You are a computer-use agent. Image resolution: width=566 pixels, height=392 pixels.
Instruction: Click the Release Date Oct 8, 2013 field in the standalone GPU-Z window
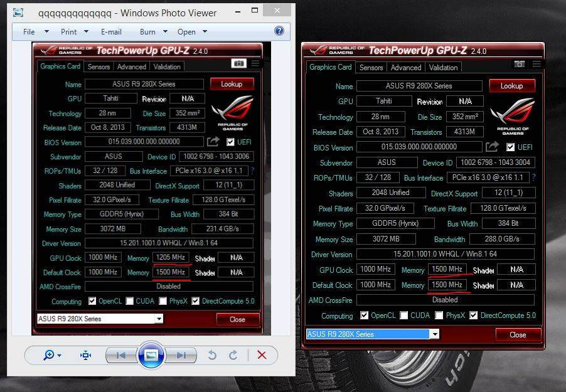pos(381,132)
